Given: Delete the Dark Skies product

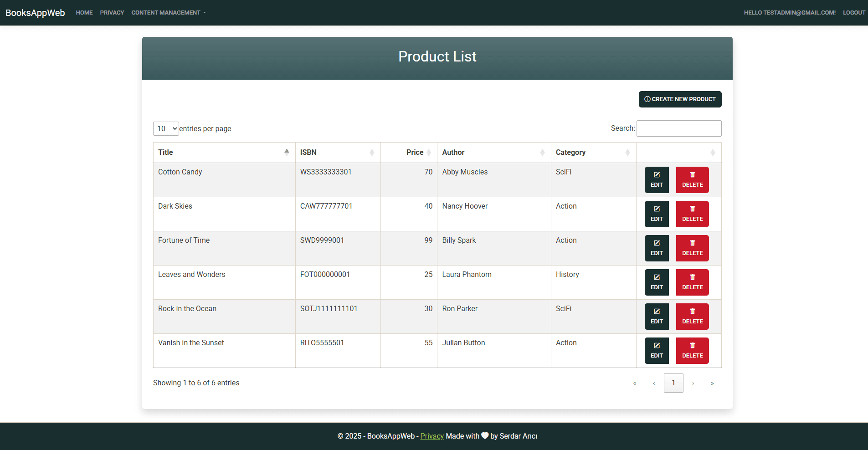Looking at the screenshot, I should pyautogui.click(x=692, y=214).
